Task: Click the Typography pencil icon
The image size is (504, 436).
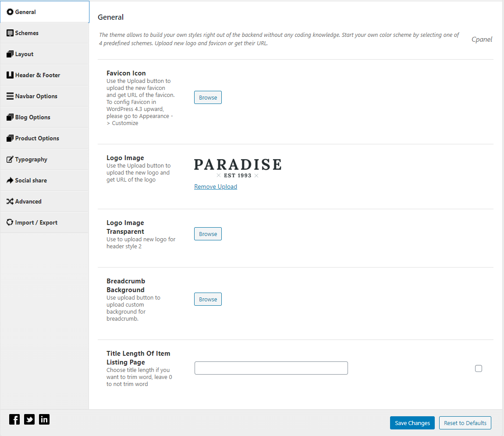Action: [x=10, y=159]
